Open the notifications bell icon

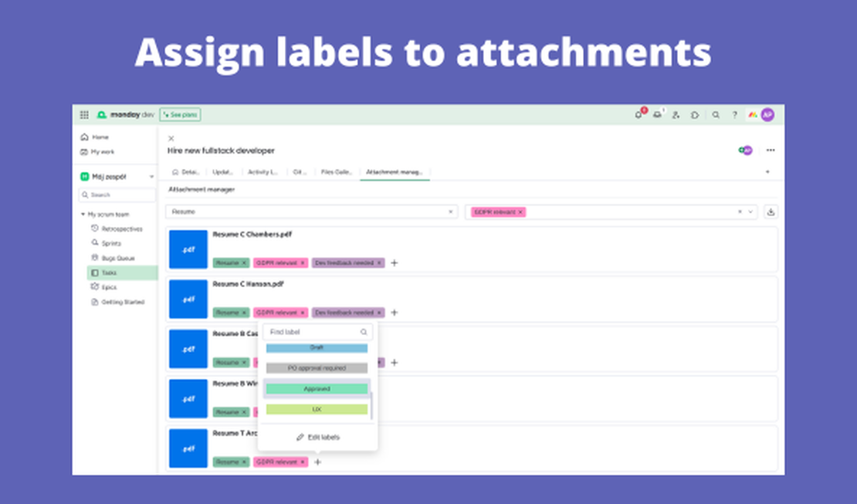[639, 115]
